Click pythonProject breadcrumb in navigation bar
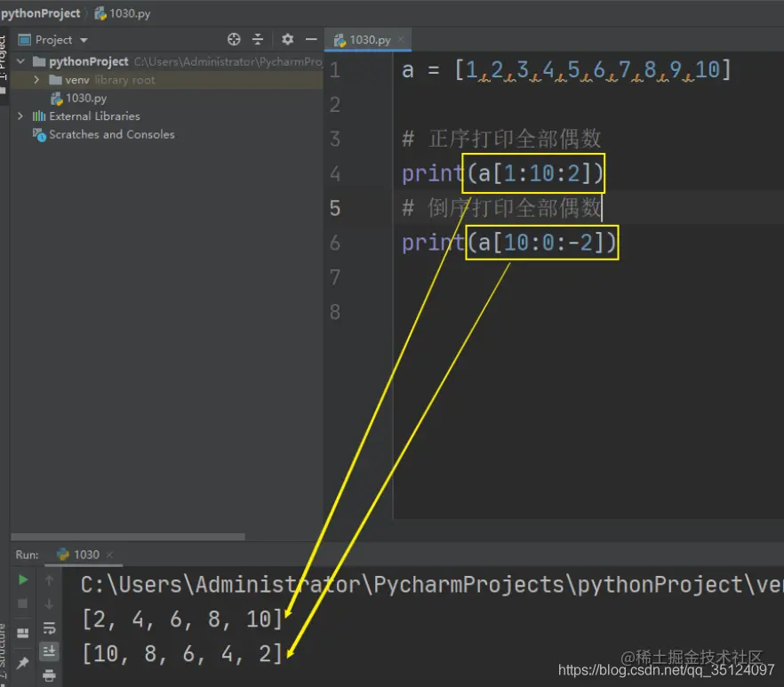 pyautogui.click(x=41, y=13)
